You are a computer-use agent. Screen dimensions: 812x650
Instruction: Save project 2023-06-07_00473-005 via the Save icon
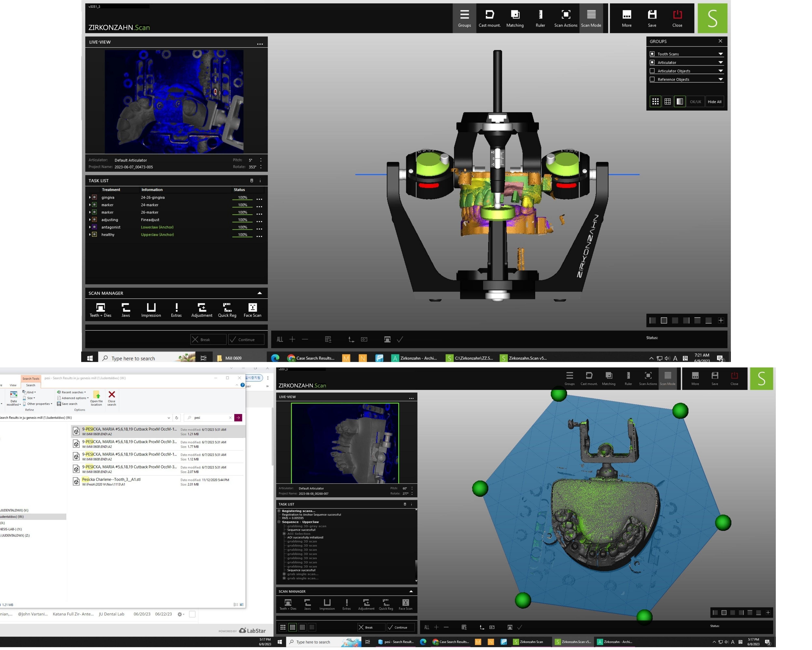pyautogui.click(x=652, y=18)
